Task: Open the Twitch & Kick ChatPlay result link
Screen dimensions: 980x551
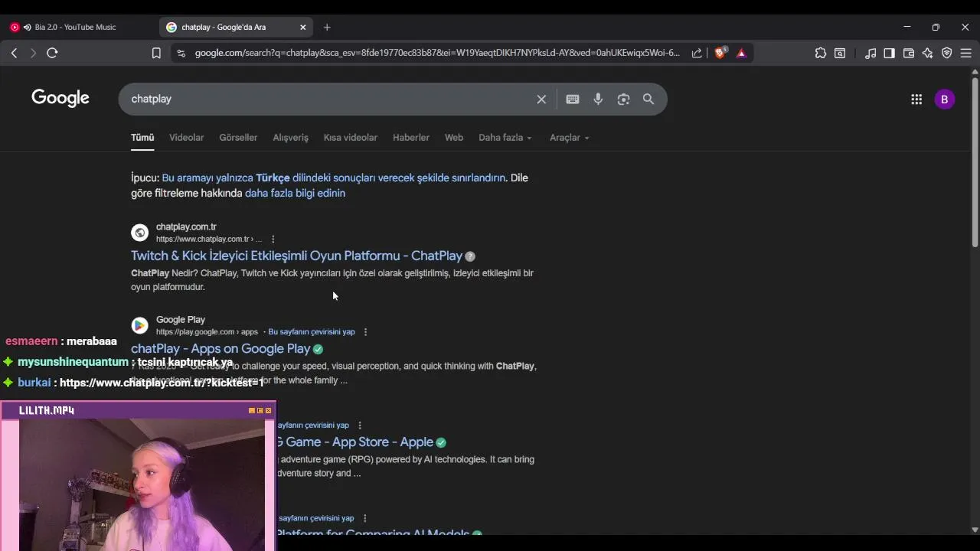Action: [296, 256]
